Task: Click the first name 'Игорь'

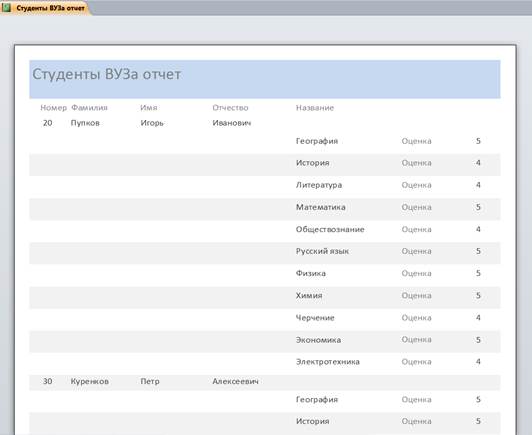Action: [x=152, y=123]
